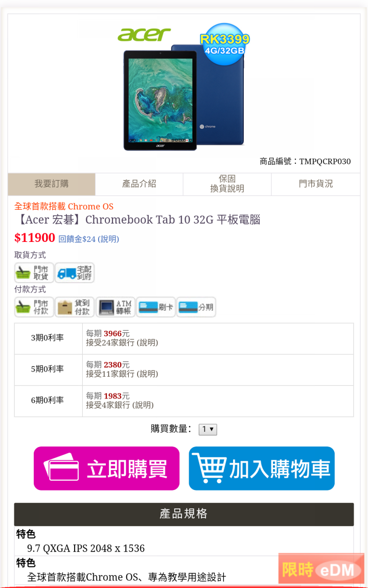Choose the ATM轉帳 transfer payment icon

pyautogui.click(x=116, y=307)
